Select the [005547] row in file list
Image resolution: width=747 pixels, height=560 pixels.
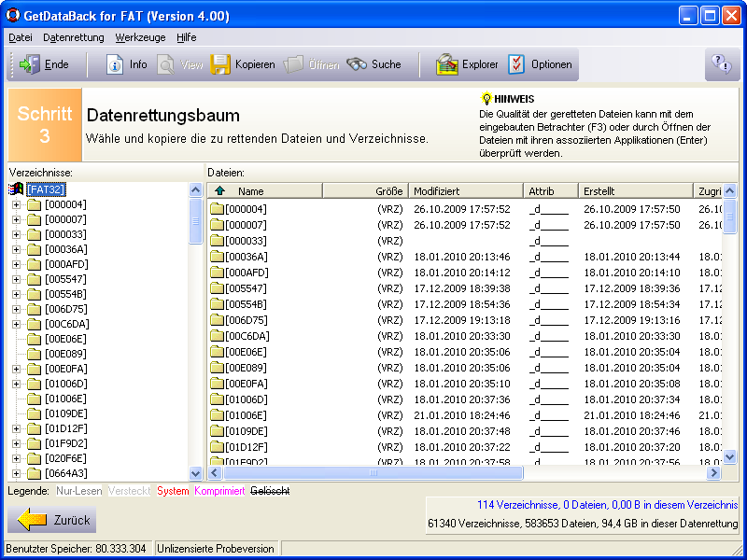click(x=465, y=288)
